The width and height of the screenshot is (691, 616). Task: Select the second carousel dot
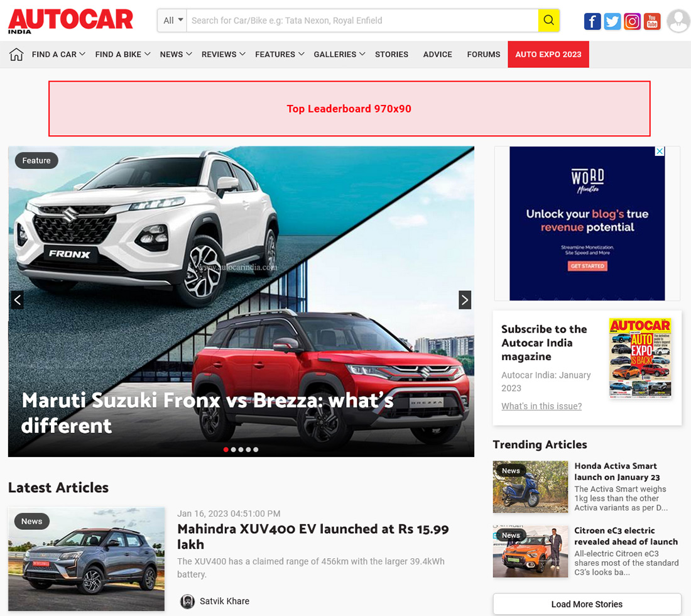[x=234, y=450]
